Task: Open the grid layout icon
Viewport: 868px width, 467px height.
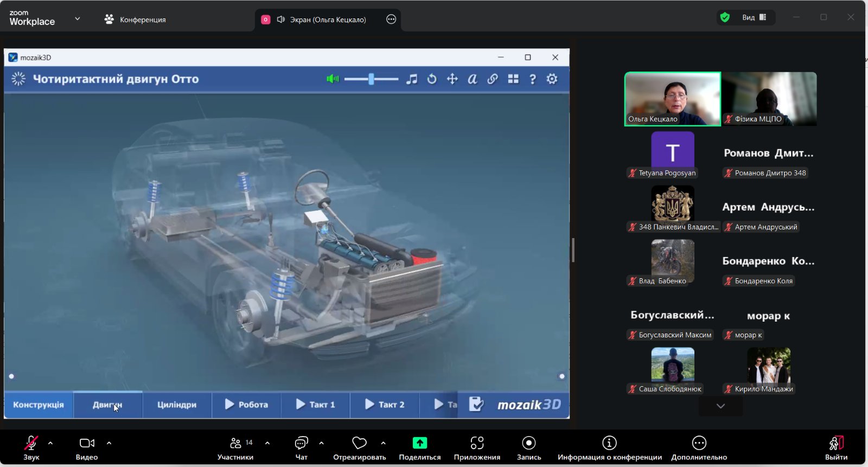Action: [x=513, y=79]
